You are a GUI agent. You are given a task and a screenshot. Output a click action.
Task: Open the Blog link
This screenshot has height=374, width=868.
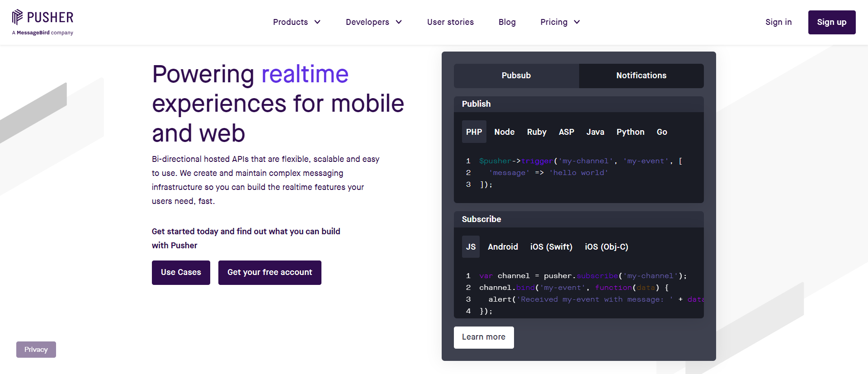click(507, 22)
